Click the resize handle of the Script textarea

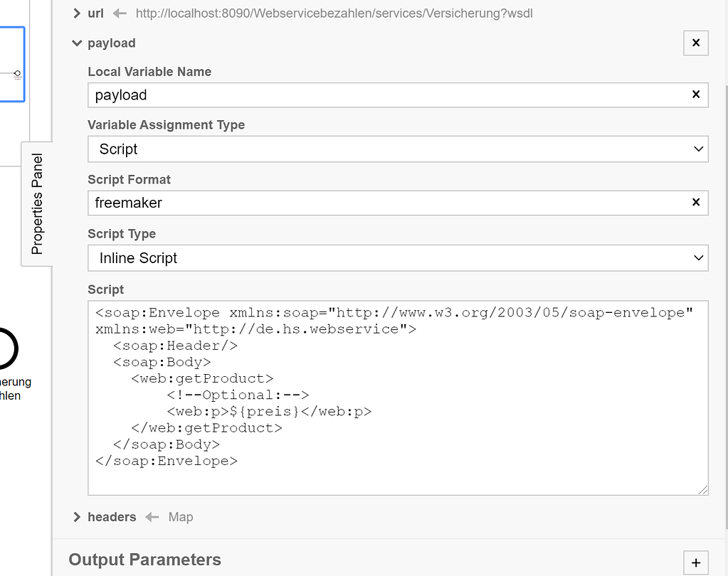703,489
